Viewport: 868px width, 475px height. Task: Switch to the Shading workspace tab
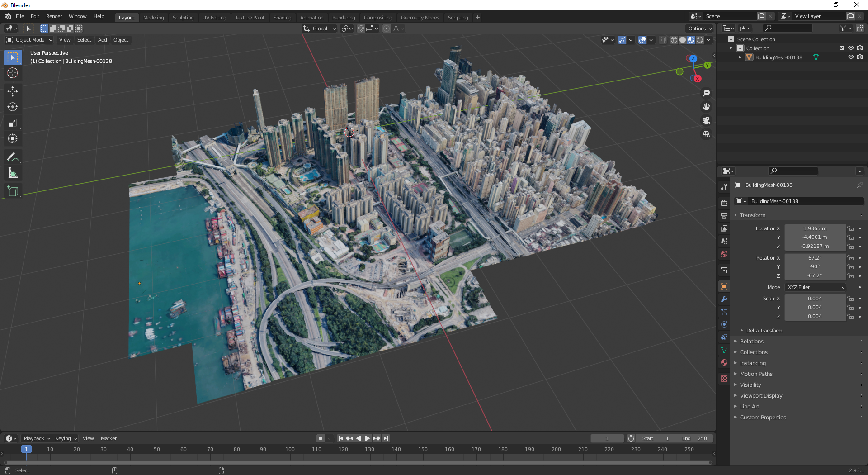click(x=282, y=18)
